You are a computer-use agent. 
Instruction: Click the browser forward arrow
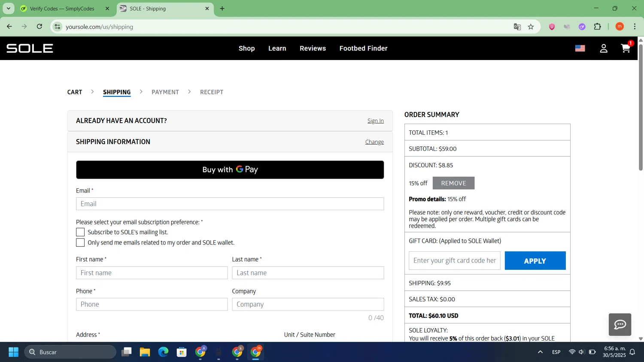coord(24,27)
